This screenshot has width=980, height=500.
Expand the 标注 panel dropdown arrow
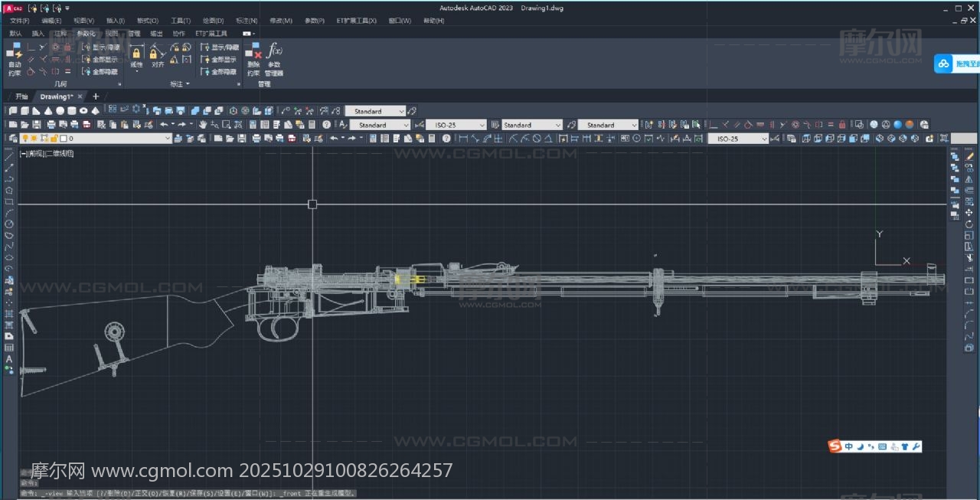pyautogui.click(x=188, y=84)
